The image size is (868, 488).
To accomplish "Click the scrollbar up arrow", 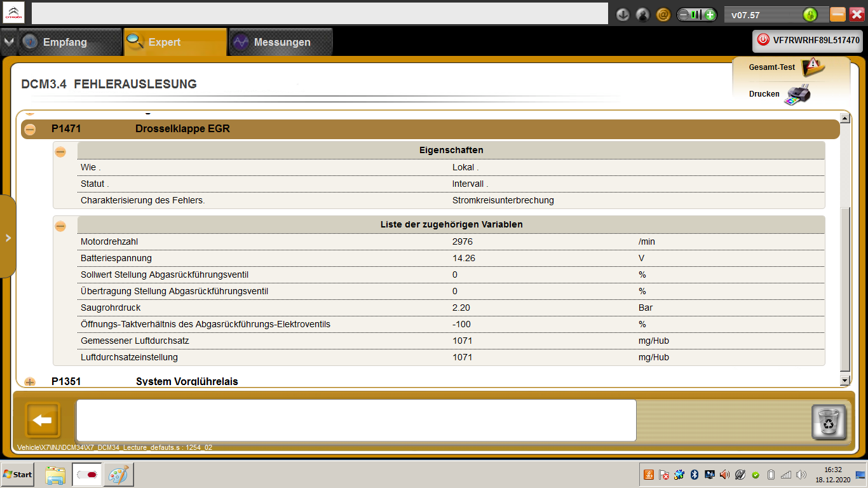I will [x=844, y=118].
